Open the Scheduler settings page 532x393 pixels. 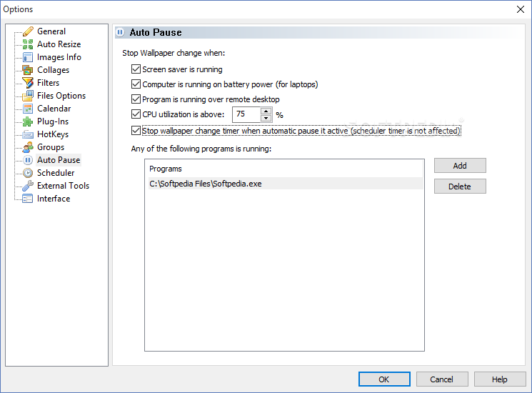click(56, 173)
